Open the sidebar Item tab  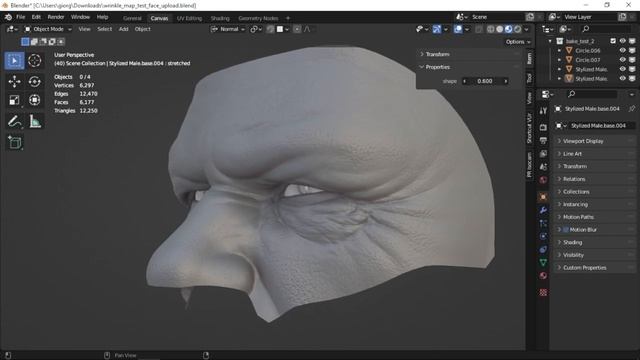[x=529, y=58]
